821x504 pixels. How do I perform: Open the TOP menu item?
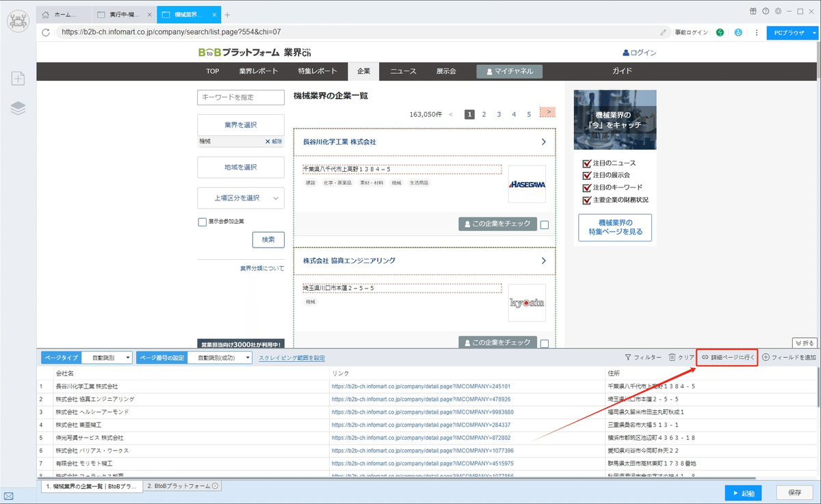click(x=213, y=71)
